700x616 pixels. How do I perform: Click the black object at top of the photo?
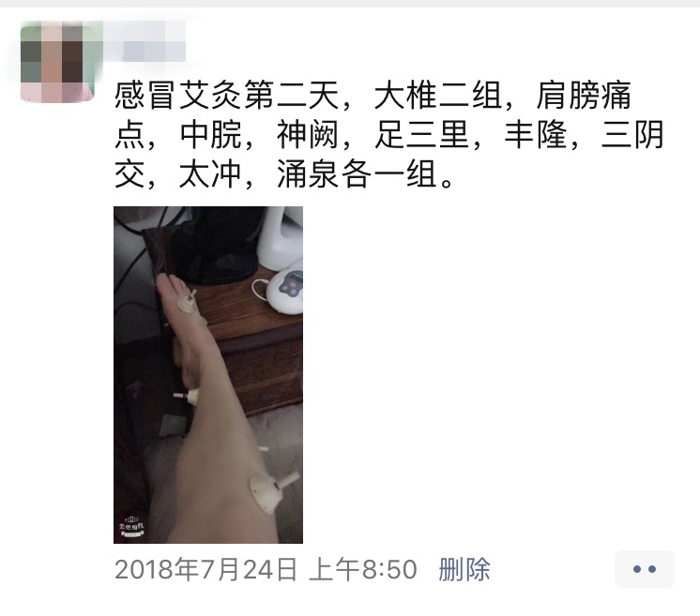219,245
